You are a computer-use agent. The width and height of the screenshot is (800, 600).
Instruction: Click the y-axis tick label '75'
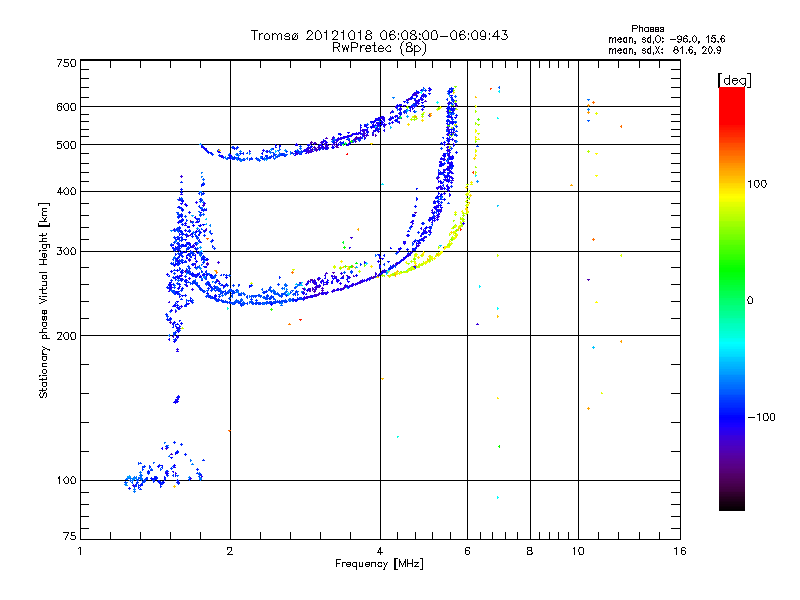click(69, 536)
